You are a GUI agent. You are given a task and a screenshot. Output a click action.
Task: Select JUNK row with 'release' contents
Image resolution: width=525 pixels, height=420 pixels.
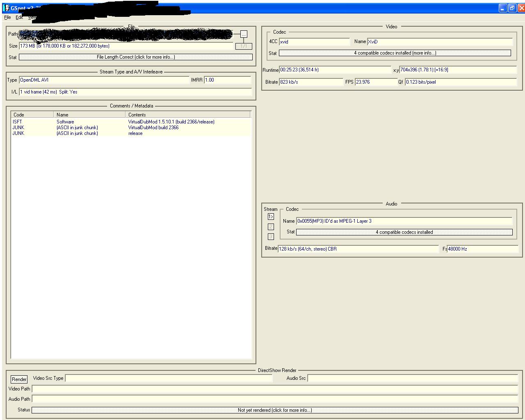pyautogui.click(x=131, y=133)
